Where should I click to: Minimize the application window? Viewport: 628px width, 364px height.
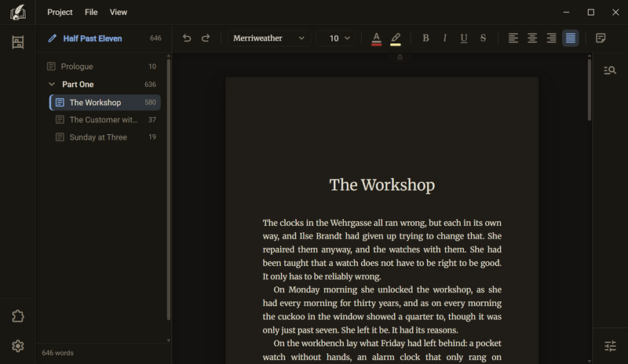(x=566, y=13)
